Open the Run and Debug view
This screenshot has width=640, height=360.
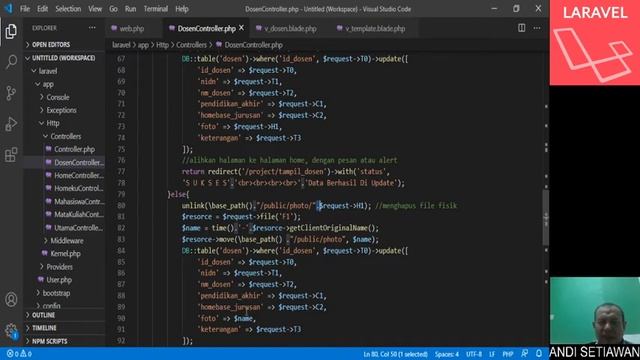click(11, 124)
